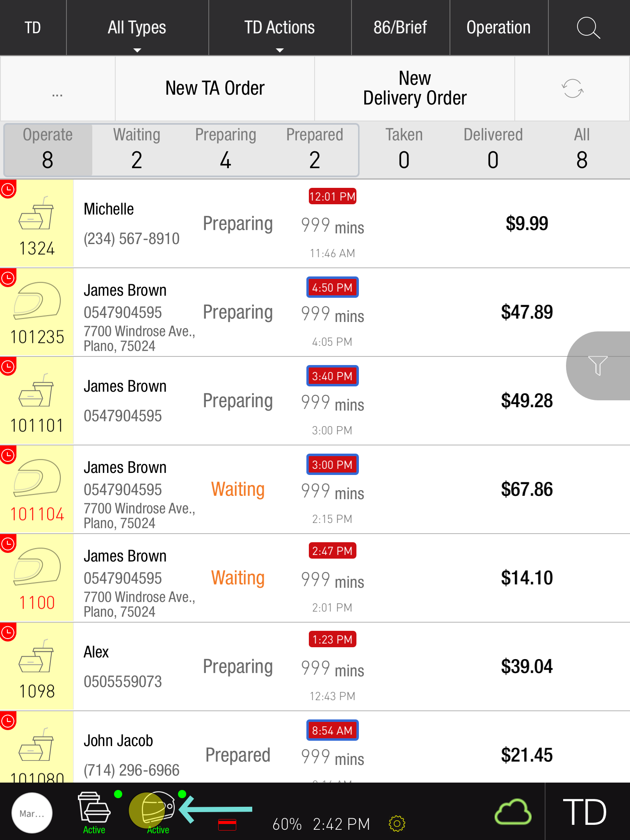Toggle the takeaway Active status icon
630x840 pixels.
tap(94, 812)
